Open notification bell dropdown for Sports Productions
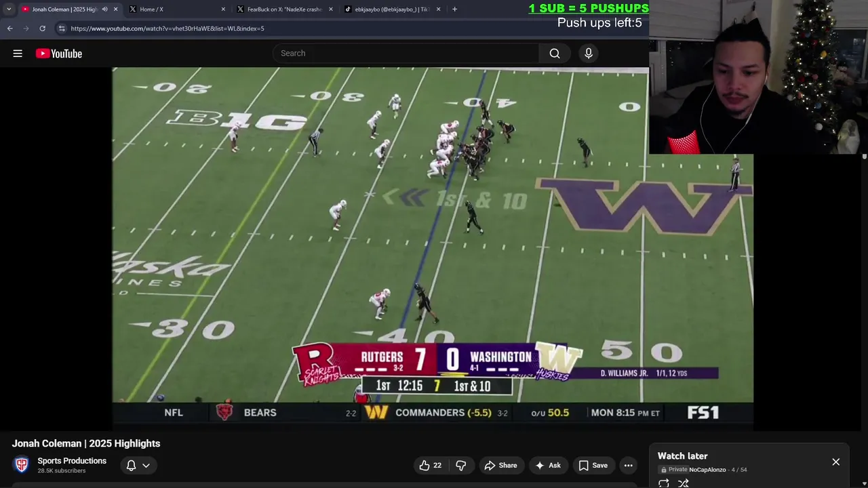 point(138,465)
